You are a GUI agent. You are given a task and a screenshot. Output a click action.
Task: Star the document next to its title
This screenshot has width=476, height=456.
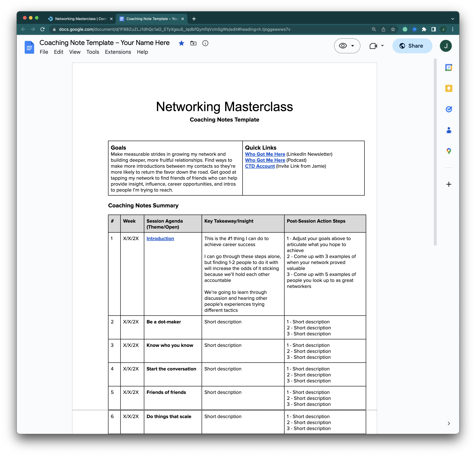pyautogui.click(x=181, y=43)
